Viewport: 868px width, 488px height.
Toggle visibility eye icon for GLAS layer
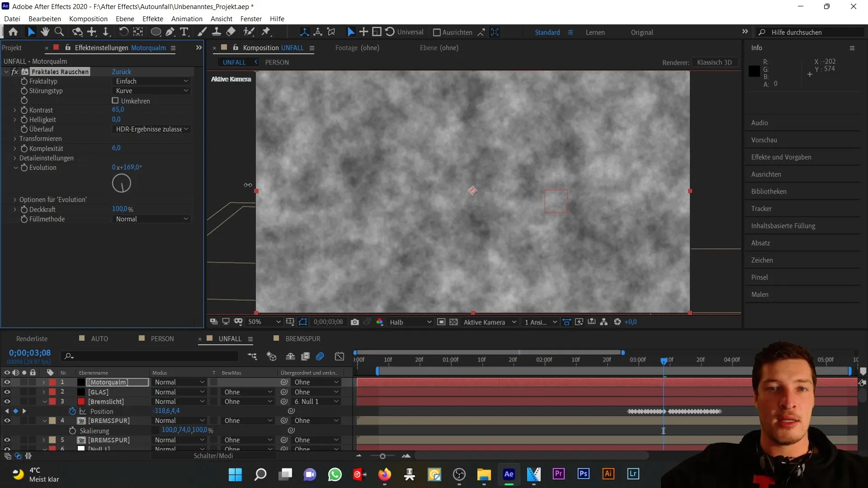pyautogui.click(x=7, y=392)
